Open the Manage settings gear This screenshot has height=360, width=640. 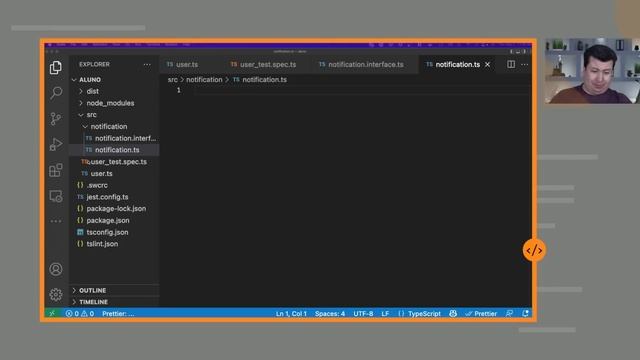pos(56,294)
